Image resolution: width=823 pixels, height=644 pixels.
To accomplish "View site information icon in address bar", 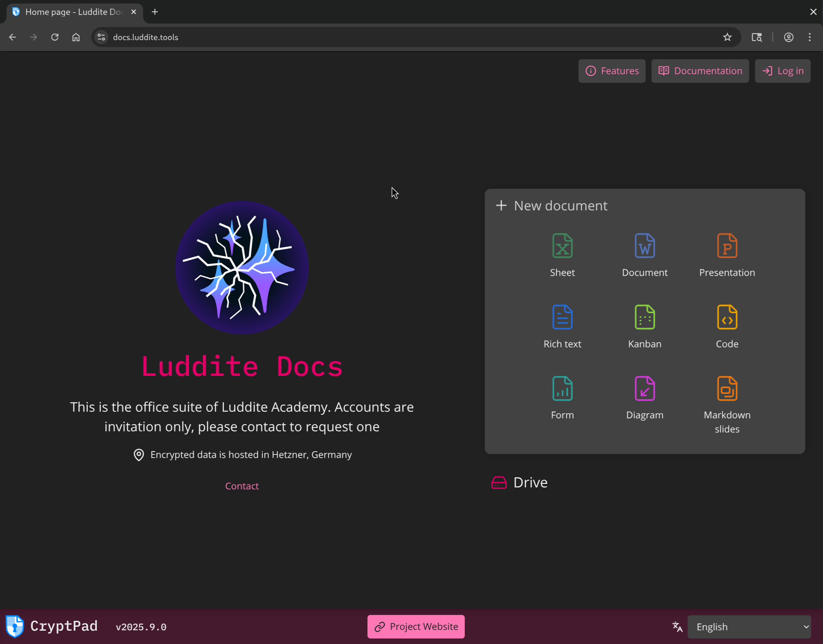I will coord(101,37).
